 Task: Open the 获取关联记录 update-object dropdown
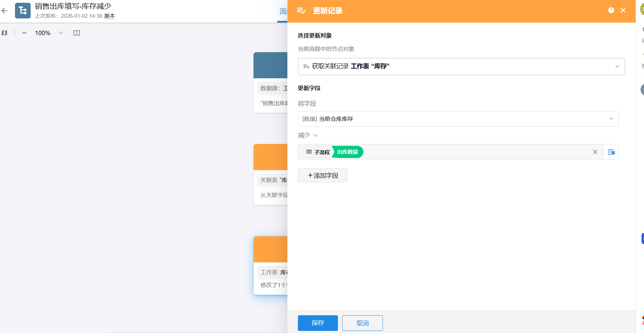pos(461,66)
